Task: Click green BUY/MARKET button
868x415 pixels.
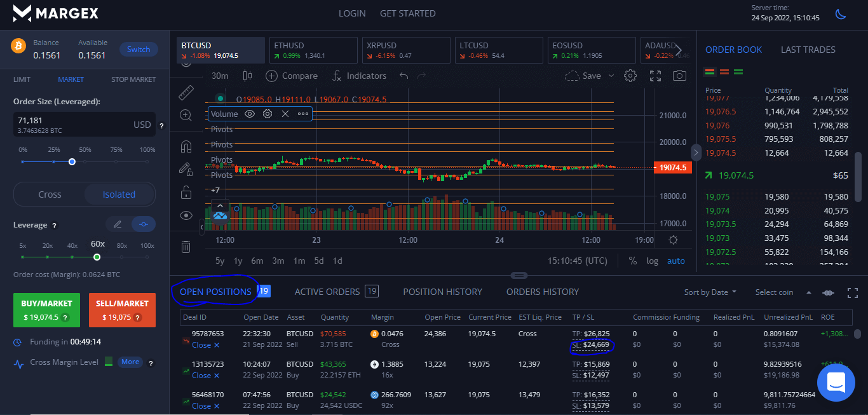Action: (46, 310)
